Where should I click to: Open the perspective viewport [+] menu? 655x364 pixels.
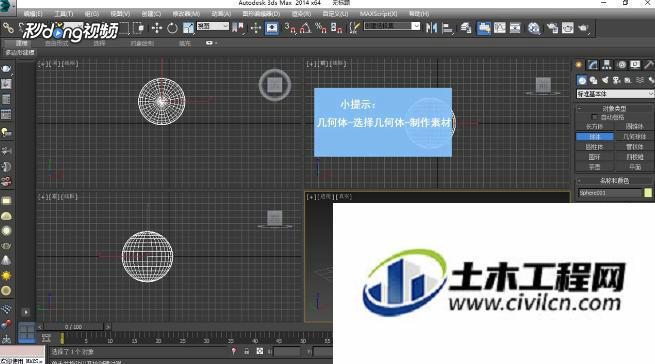[x=311, y=196]
